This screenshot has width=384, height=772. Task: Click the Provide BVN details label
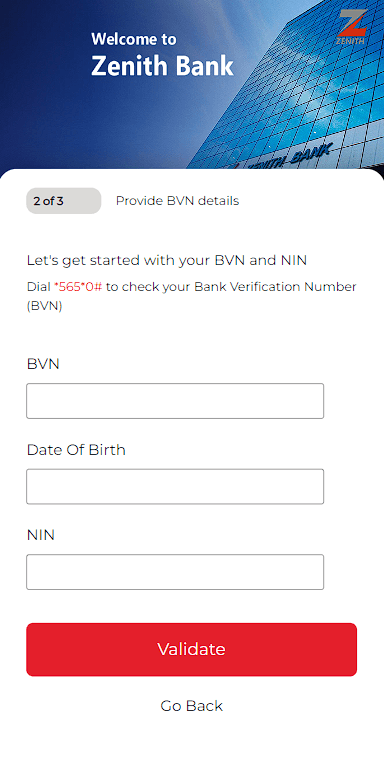pyautogui.click(x=177, y=201)
